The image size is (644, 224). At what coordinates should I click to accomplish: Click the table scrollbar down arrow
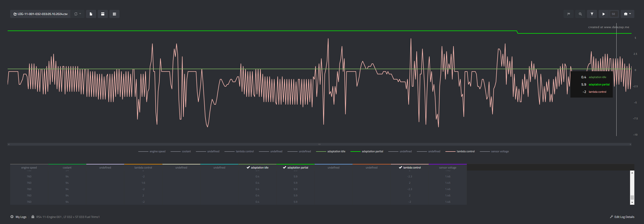point(632,203)
